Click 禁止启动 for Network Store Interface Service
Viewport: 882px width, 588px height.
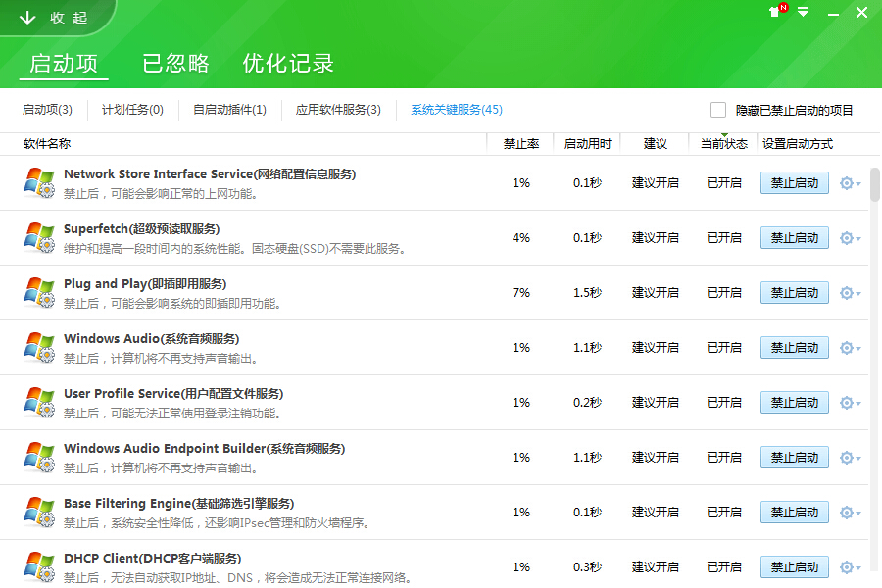pos(794,183)
